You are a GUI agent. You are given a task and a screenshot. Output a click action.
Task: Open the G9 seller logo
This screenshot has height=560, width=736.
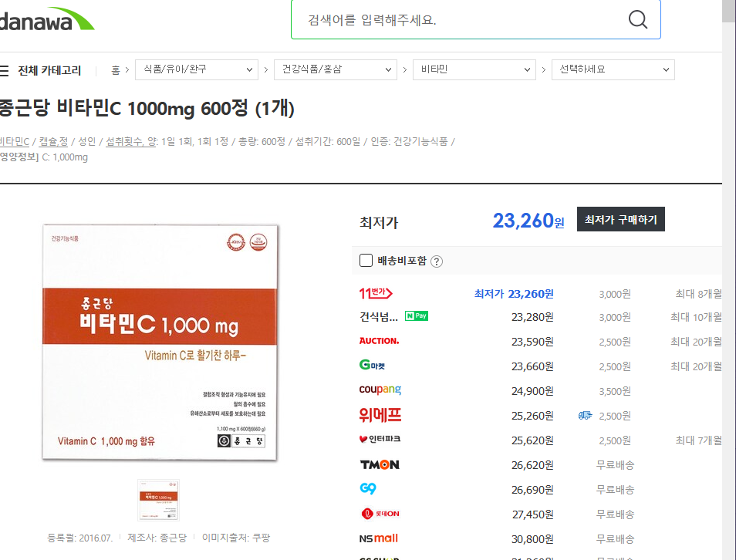pos(368,489)
